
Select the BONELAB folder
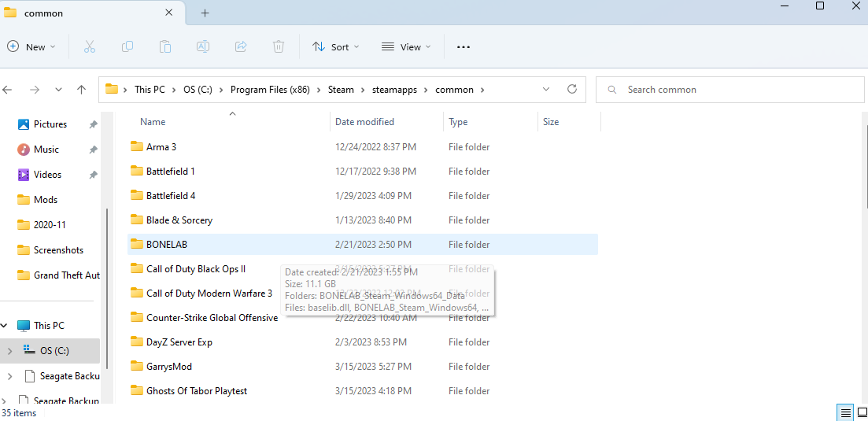pyautogui.click(x=363, y=245)
